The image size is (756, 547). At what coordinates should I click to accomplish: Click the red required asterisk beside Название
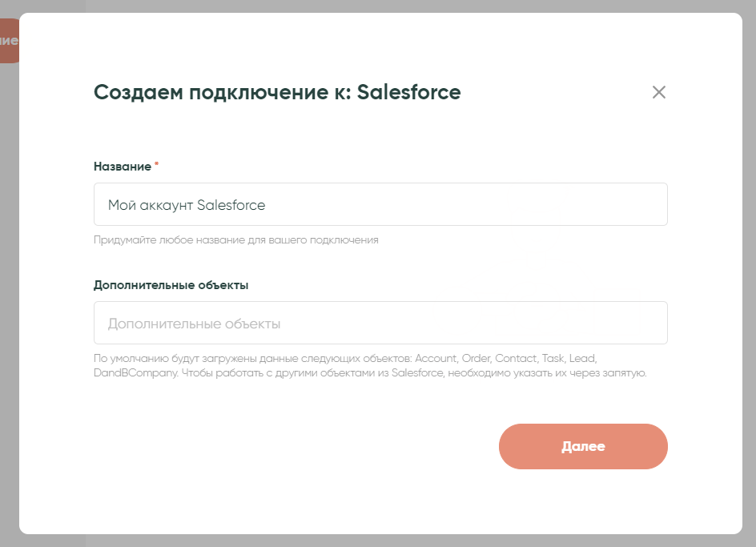coord(157,165)
